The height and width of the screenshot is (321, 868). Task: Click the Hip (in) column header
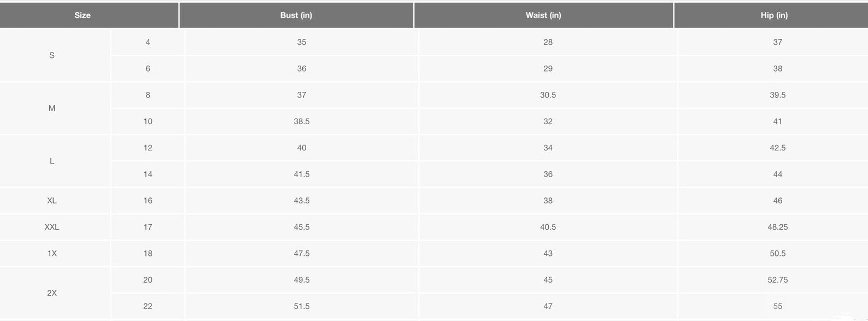point(774,15)
